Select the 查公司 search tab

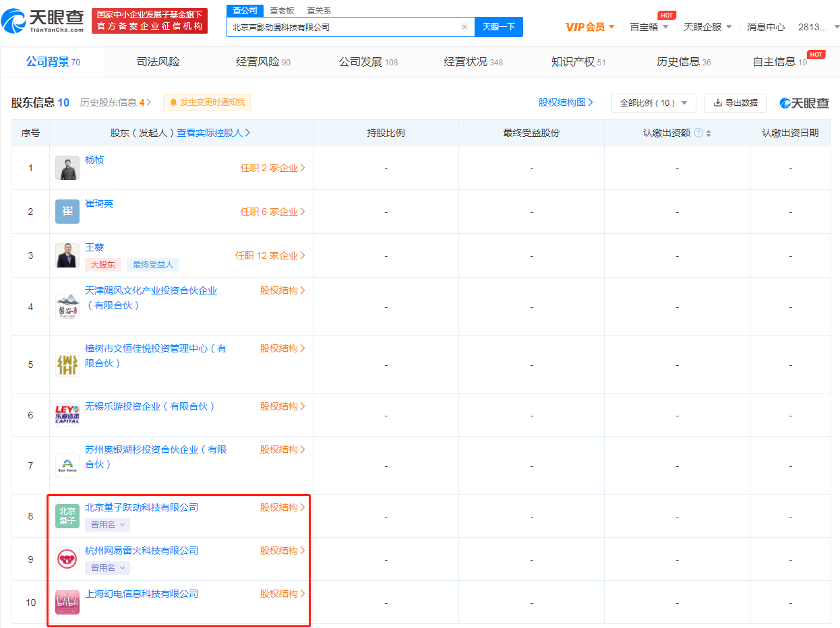(245, 11)
